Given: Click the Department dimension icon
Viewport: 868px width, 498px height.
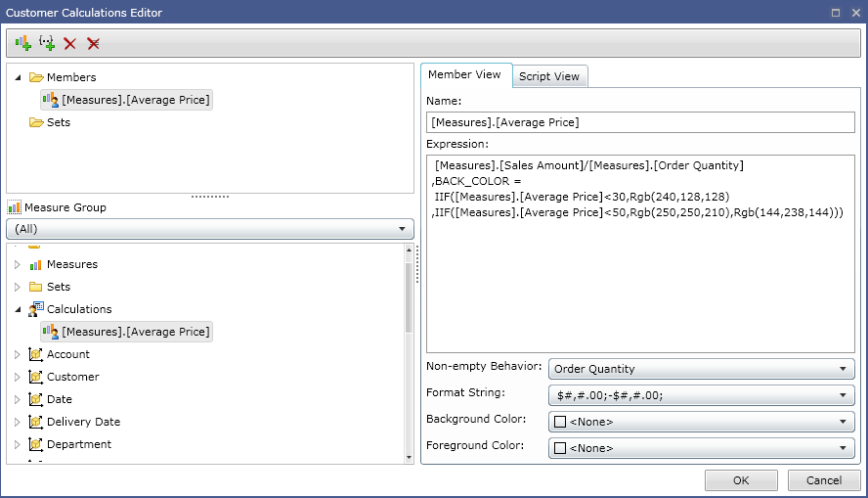Looking at the screenshot, I should point(35,444).
